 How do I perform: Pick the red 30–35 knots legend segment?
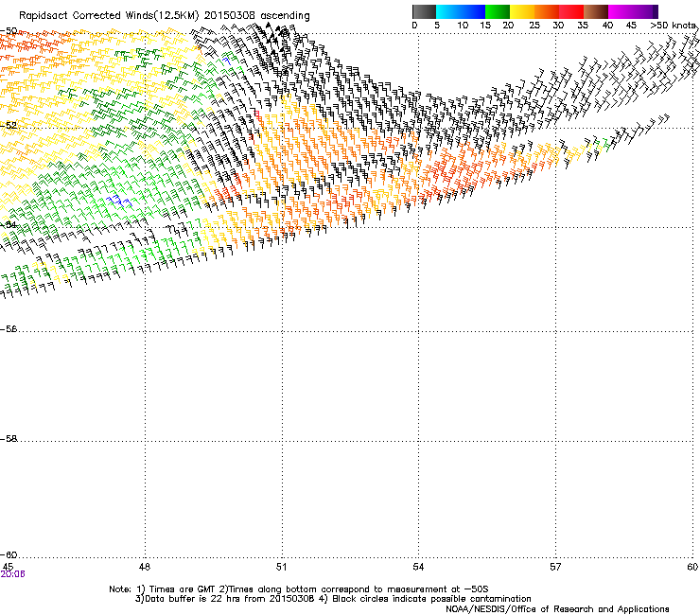coord(571,11)
